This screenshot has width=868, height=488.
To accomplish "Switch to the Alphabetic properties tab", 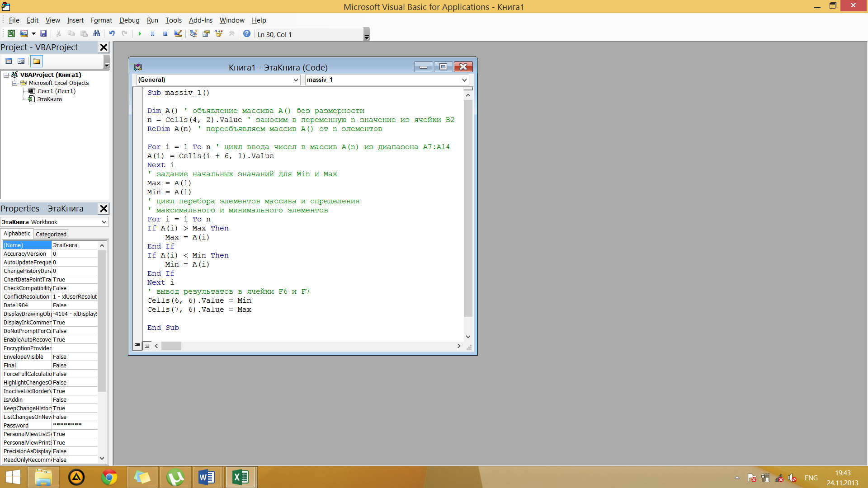I will tap(17, 234).
